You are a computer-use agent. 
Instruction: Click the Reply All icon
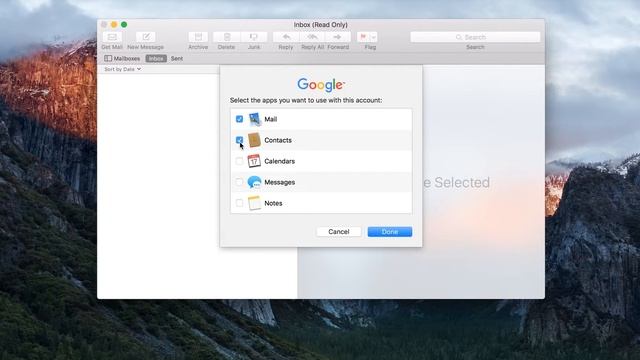click(x=312, y=37)
